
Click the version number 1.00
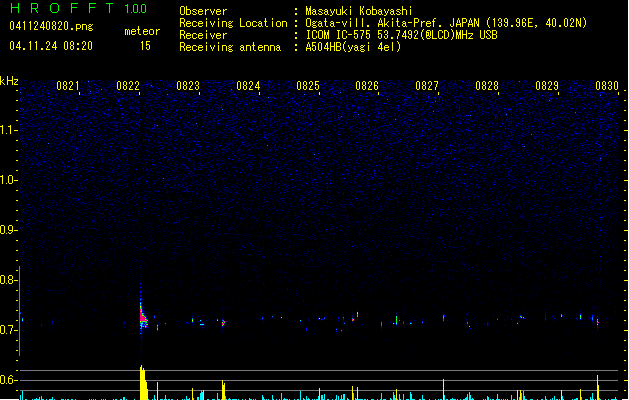point(136,9)
